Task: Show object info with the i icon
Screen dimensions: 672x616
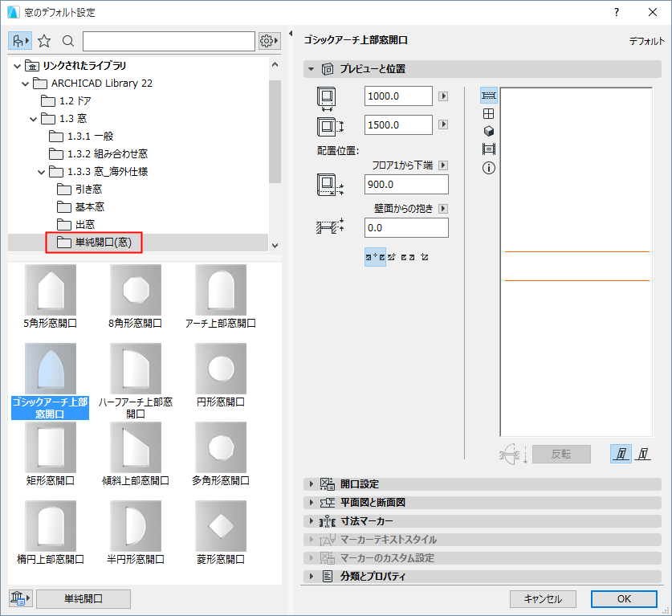Action: 489,168
